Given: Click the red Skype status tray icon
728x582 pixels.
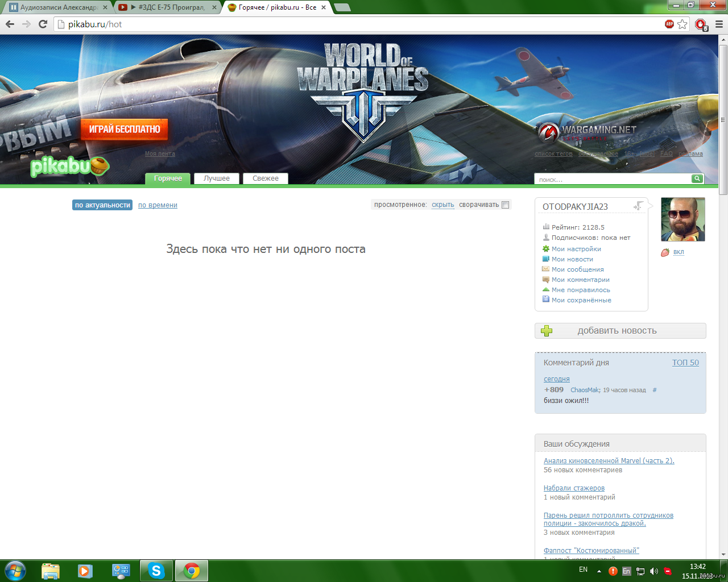Looking at the screenshot, I should click(668, 571).
